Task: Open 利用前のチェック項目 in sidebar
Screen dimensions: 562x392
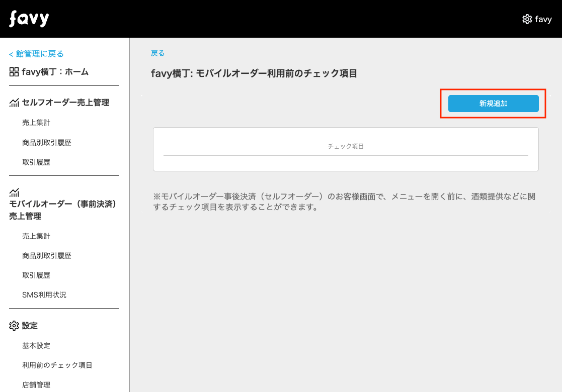Action: (57, 365)
